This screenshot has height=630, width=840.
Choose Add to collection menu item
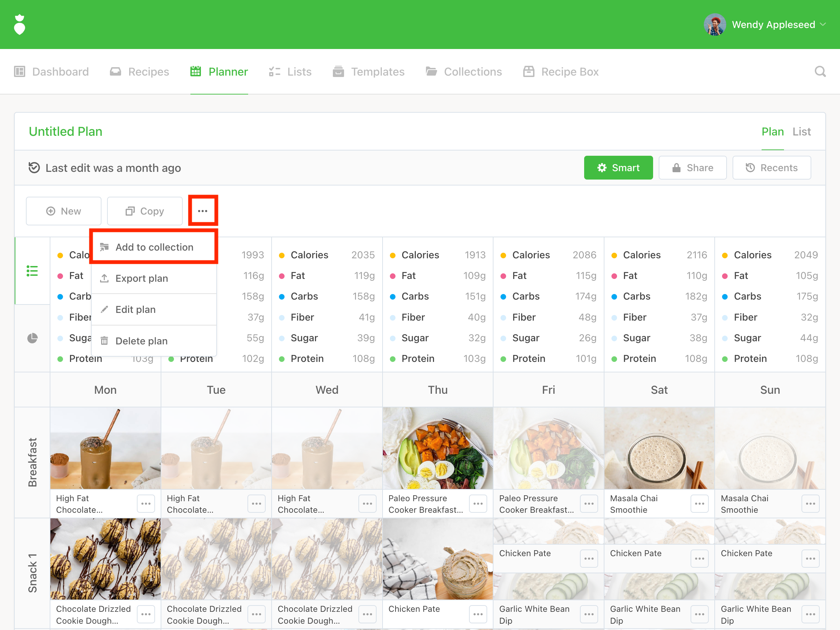click(x=154, y=247)
